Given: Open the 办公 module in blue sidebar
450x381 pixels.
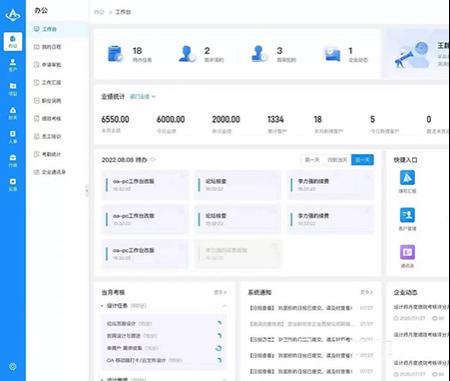Looking at the screenshot, I should 13,42.
